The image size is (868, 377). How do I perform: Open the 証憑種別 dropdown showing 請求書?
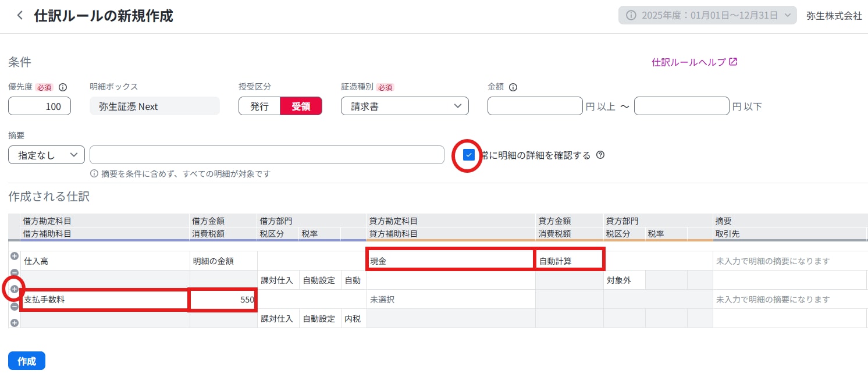(405, 106)
